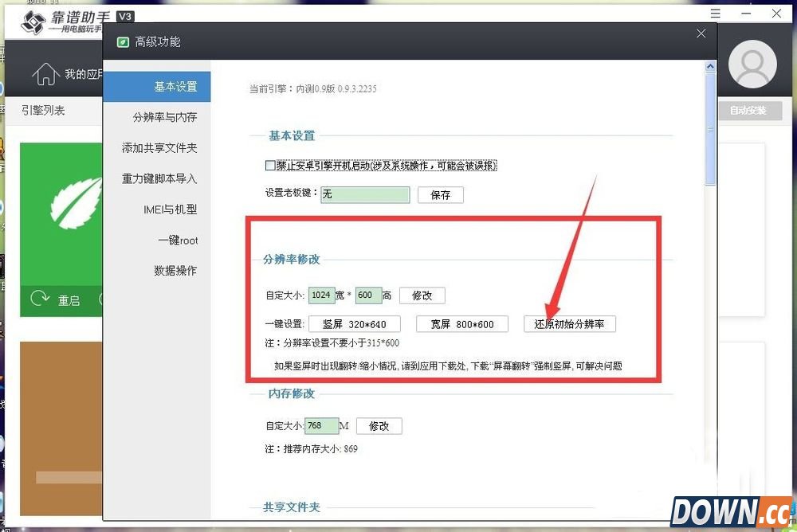Screen dimensions: 797x532
Task: Click the hamburger menu icon in title bar
Action: [715, 14]
